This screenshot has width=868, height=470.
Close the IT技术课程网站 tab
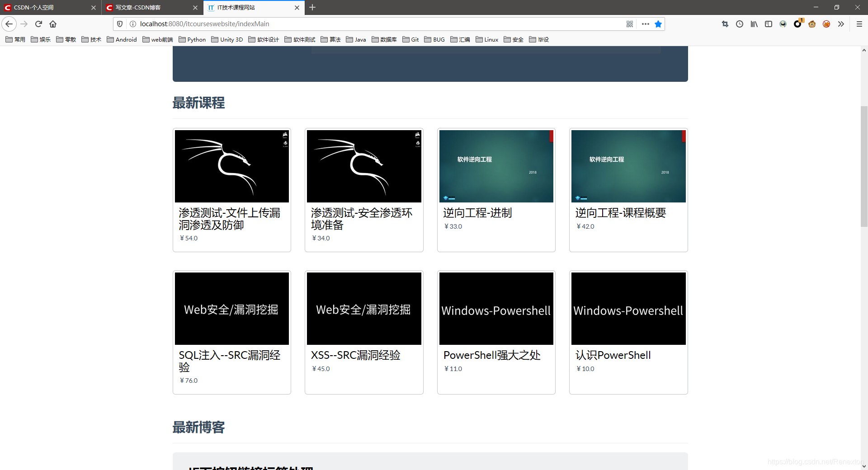pyautogui.click(x=297, y=8)
